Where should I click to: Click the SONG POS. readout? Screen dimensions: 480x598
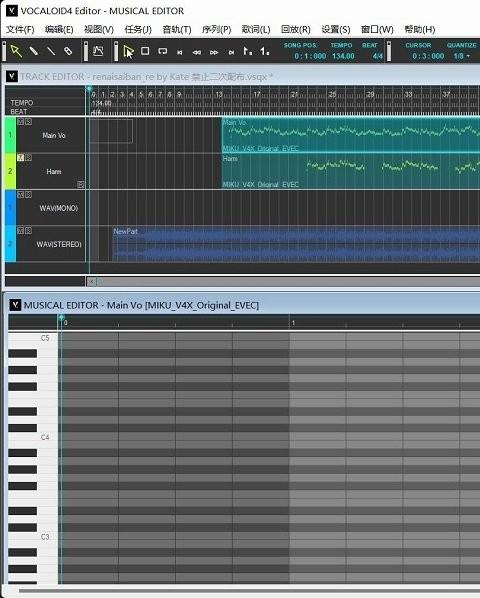[310, 56]
